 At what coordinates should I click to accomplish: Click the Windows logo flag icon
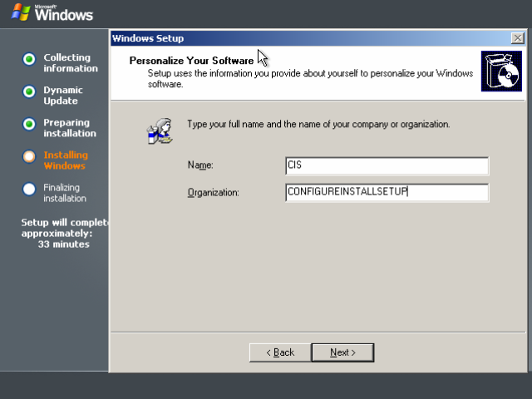20,12
